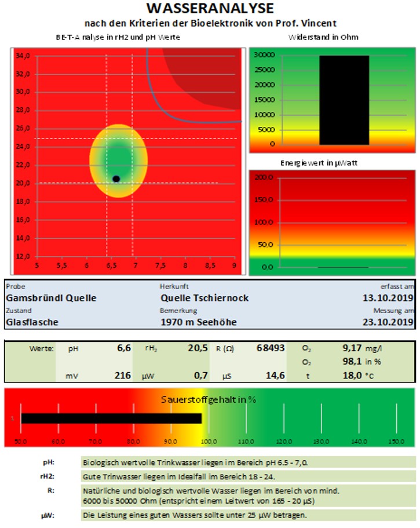Viewport: 420px width, 528px height.
Task: Select the black Sauerstoffgehalt progress bar
Action: pos(111,418)
